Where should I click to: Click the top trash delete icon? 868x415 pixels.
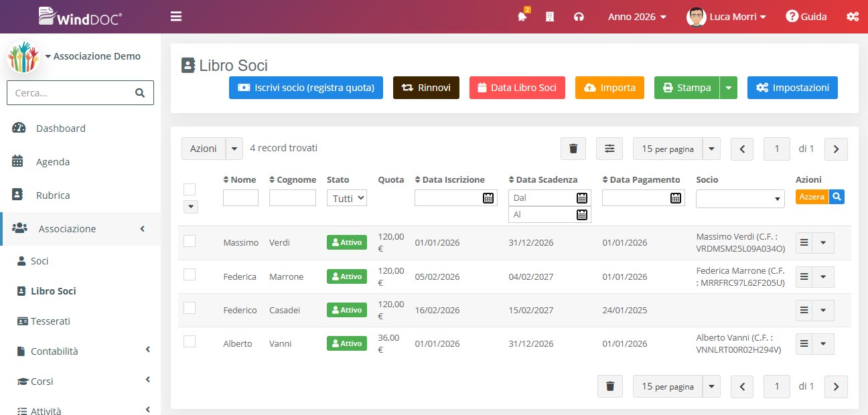573,149
